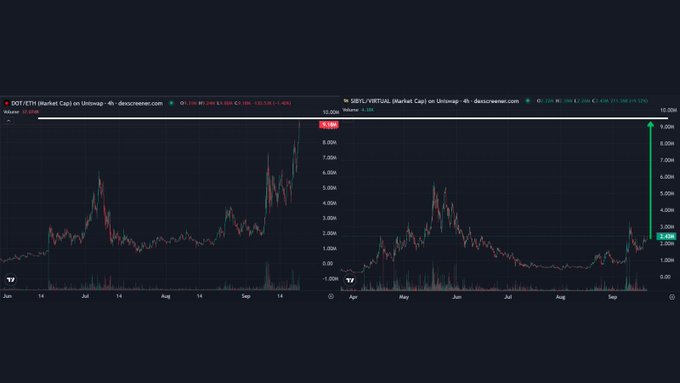Click Sep on DOT/ETH time axis
This screenshot has height=383, width=680.
(x=246, y=296)
